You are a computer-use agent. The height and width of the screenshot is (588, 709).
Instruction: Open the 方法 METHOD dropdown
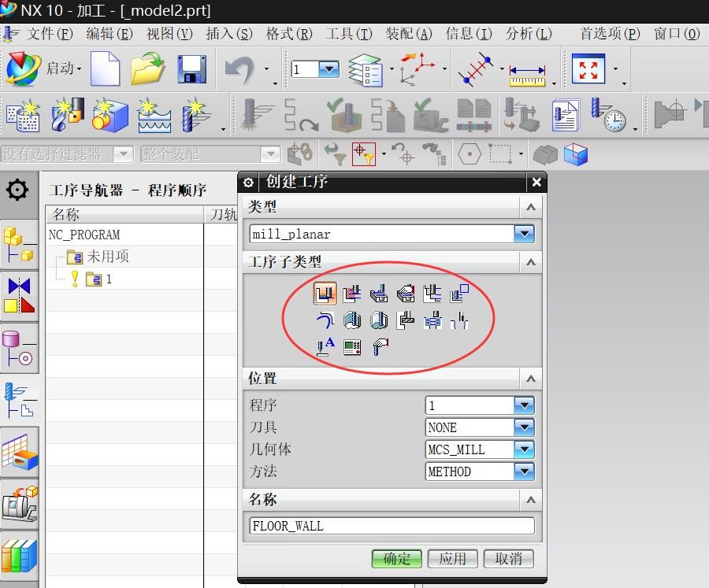(523, 472)
